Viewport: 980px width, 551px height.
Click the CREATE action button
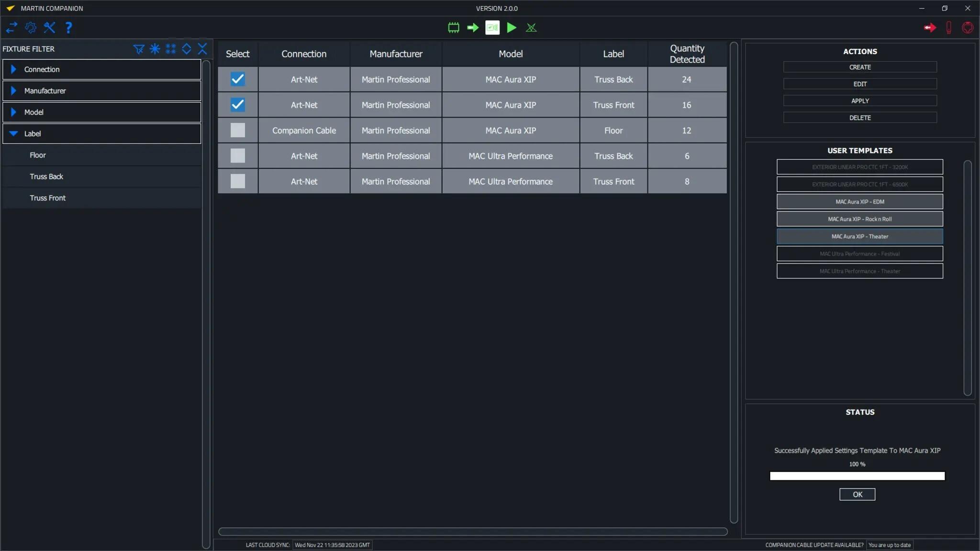pos(860,67)
